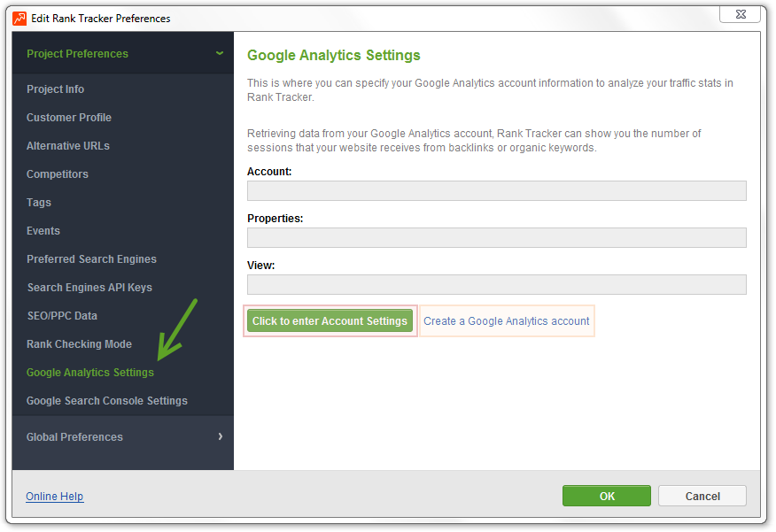Open the Project Info page
Viewport: 776px width, 532px height.
[x=56, y=89]
